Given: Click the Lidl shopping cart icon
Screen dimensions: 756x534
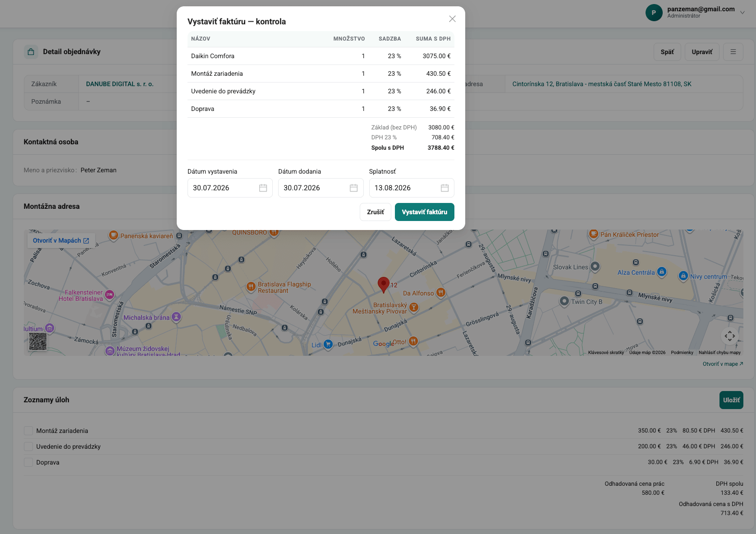Looking at the screenshot, I should 328,344.
